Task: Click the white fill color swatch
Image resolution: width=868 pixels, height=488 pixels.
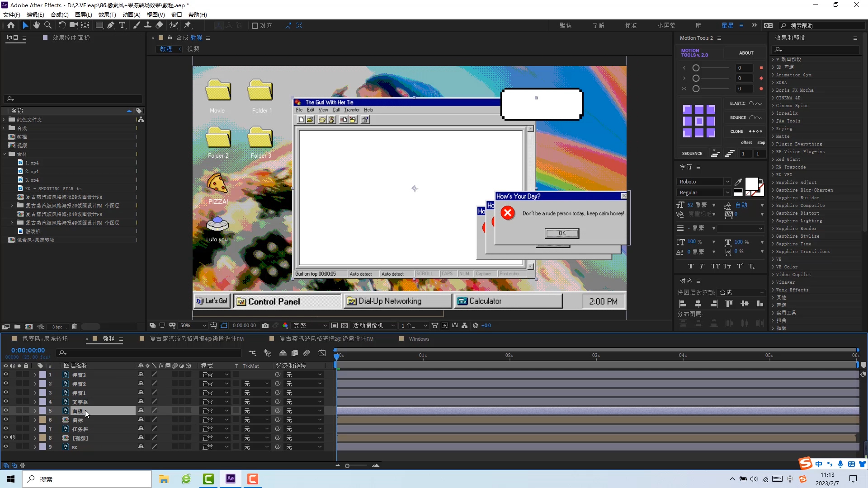Action: pyautogui.click(x=751, y=184)
